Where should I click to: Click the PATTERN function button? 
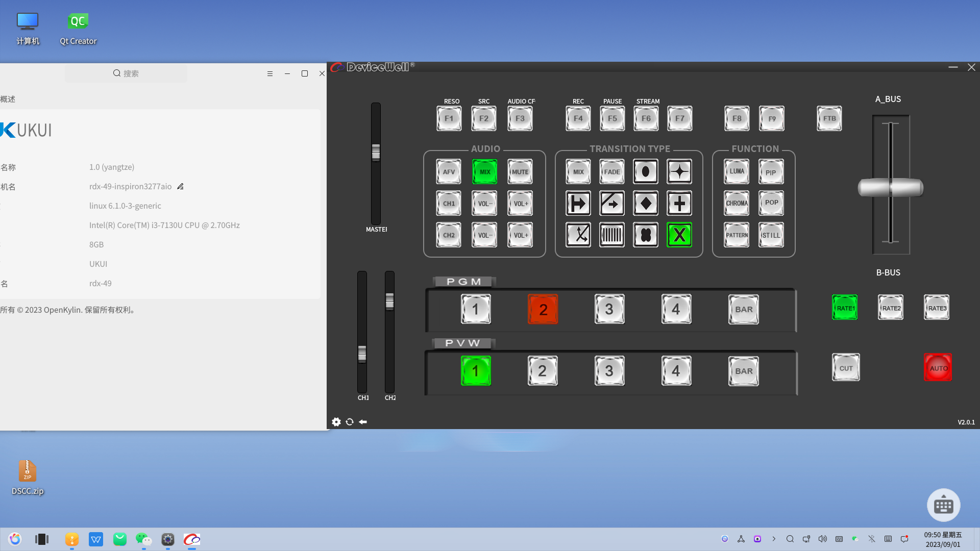(x=737, y=235)
